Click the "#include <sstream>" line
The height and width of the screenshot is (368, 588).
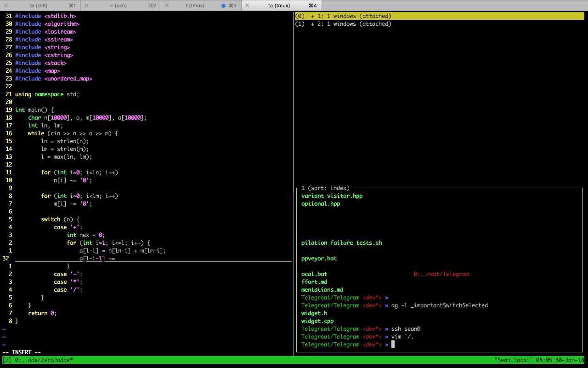pyautogui.click(x=44, y=40)
